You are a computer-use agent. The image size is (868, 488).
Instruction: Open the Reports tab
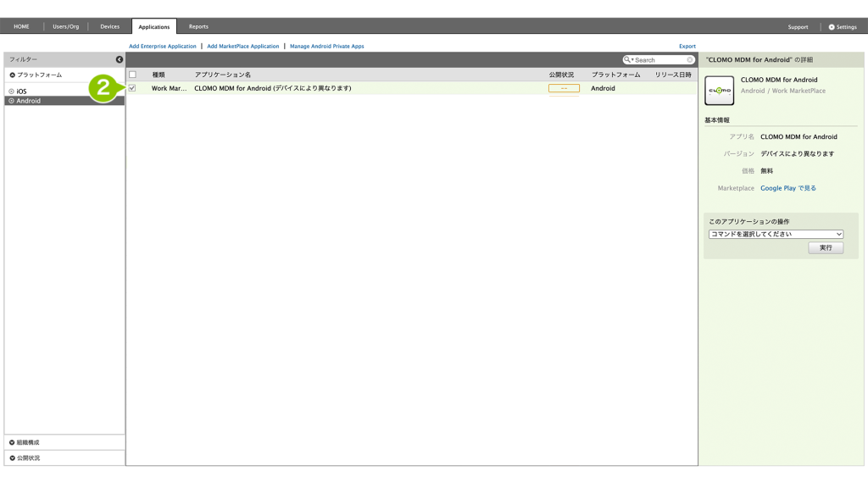click(x=198, y=26)
